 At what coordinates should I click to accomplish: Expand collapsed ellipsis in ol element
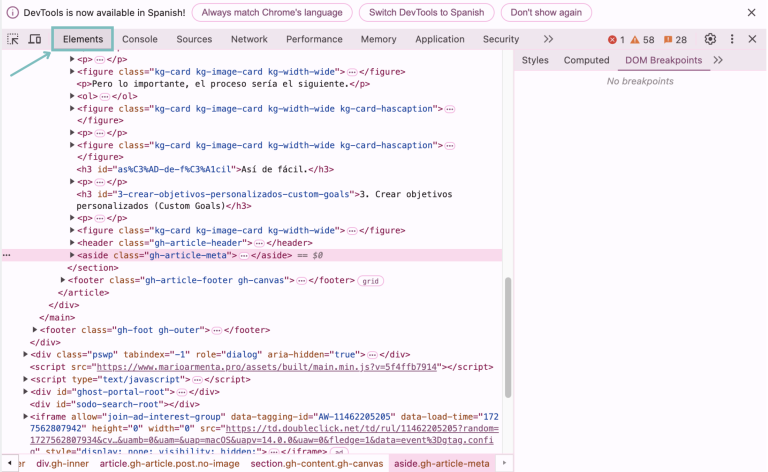105,96
